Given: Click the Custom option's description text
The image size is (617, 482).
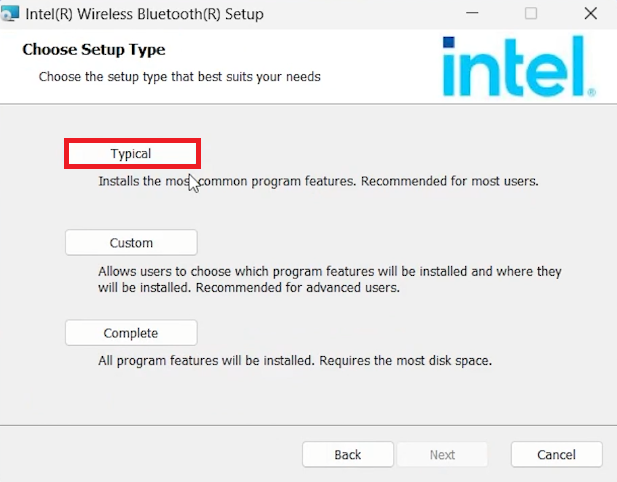Looking at the screenshot, I should [x=330, y=279].
